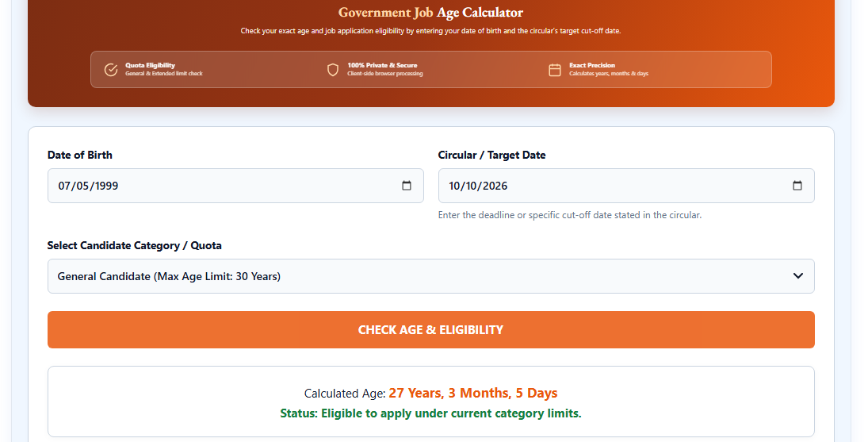868x442 pixels.
Task: Select the Date of Birth label
Action: click(80, 155)
